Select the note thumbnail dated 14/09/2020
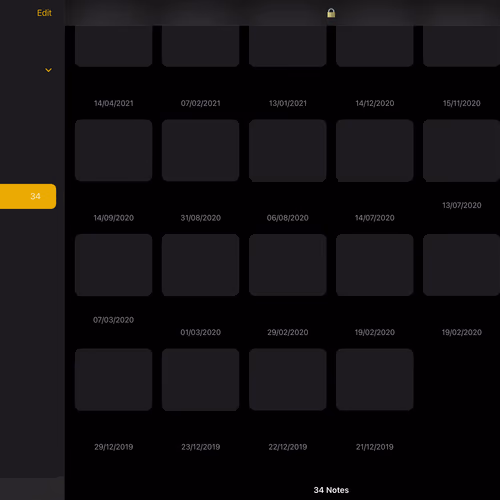The image size is (500, 500). (114, 150)
